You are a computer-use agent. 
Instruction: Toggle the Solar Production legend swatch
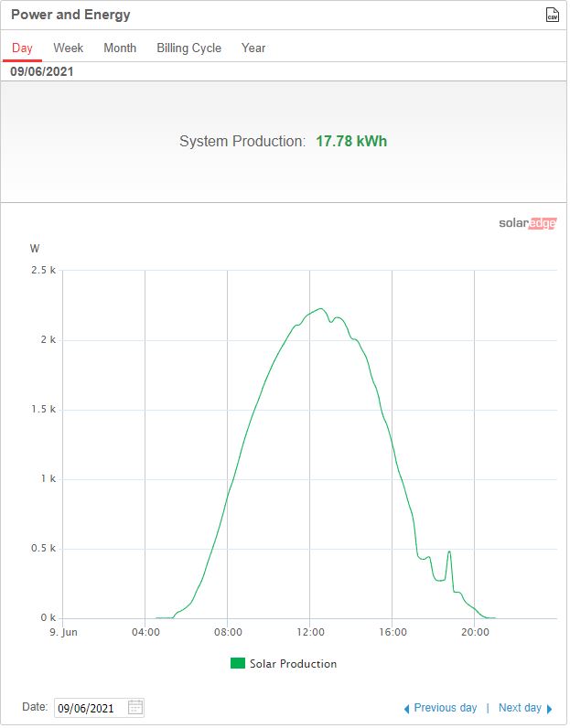(x=239, y=665)
